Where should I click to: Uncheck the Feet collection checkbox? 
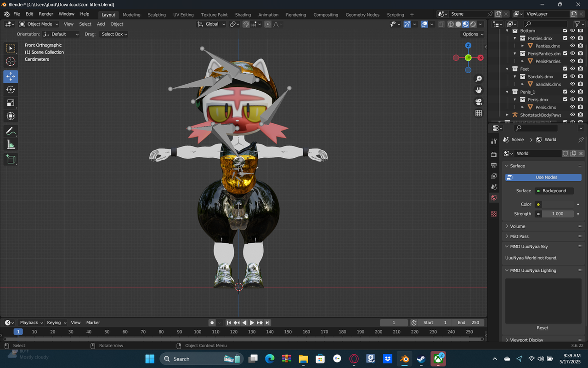pos(565,69)
